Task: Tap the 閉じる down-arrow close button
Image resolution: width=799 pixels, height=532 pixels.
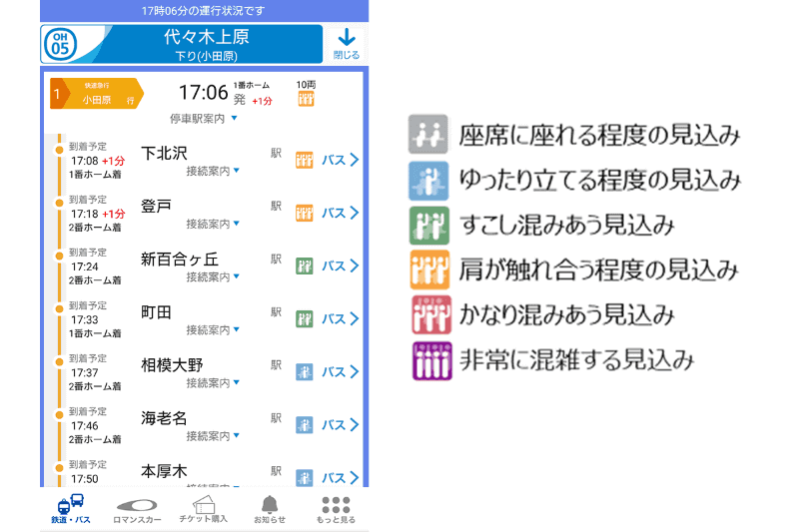Action: click(347, 44)
